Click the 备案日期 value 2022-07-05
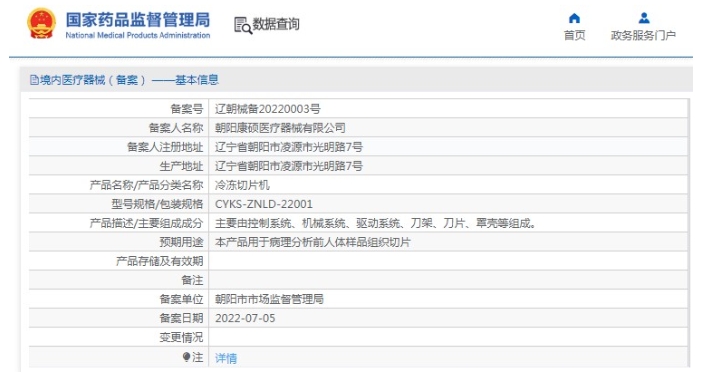This screenshot has width=703, height=374. (245, 318)
